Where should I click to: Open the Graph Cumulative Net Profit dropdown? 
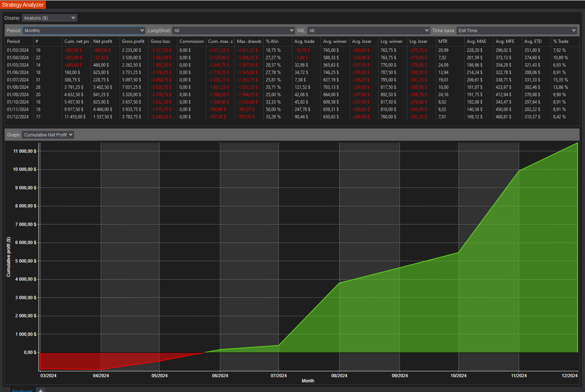pyautogui.click(x=48, y=135)
